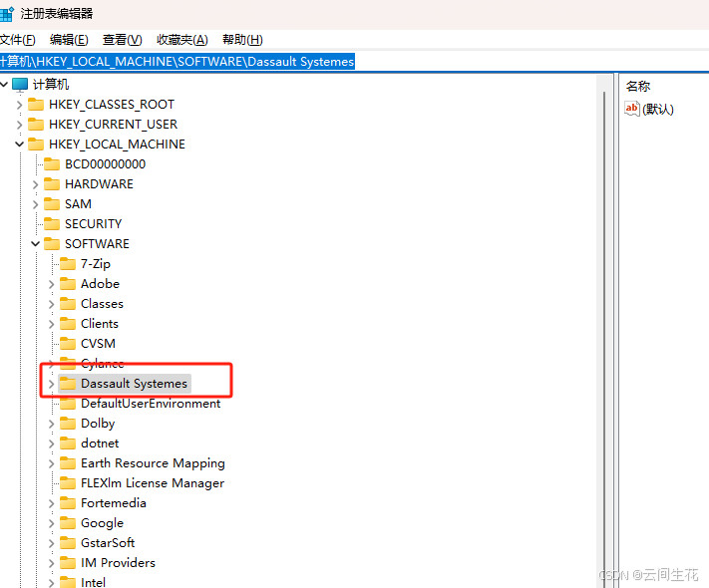Expand HKEY_CURRENT_USER chevron

coord(19,125)
